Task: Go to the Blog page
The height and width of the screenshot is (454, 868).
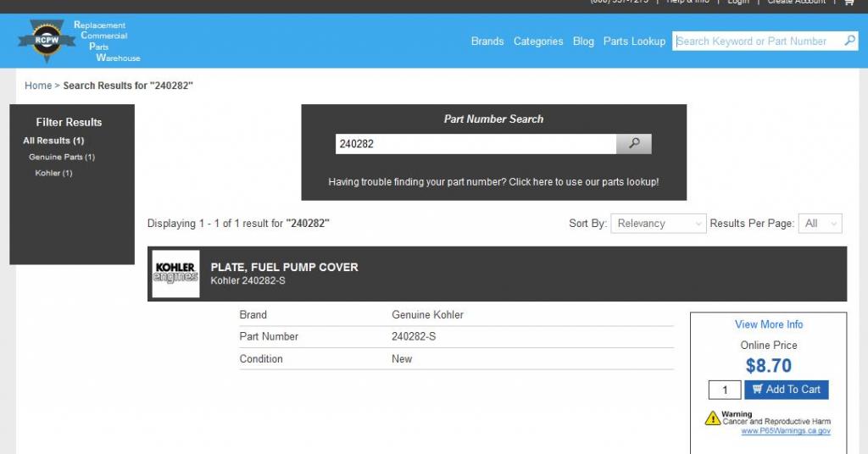Action: (x=583, y=42)
